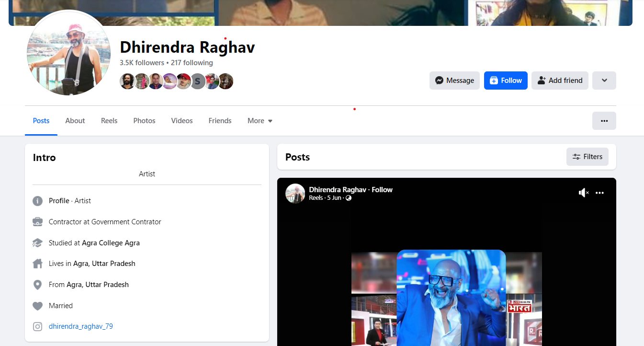Open the reel post's three-dot options

[600, 193]
